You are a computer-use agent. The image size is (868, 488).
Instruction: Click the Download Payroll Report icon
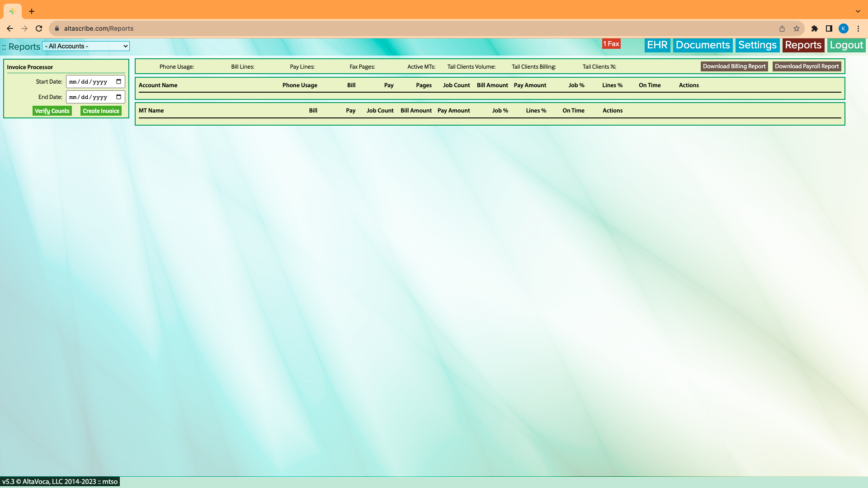807,66
